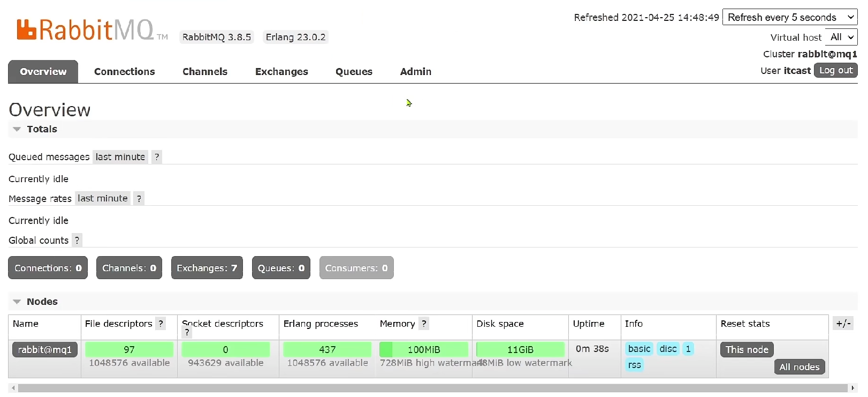The width and height of the screenshot is (868, 397).
Task: Click the Erlang processes 437 bar
Action: pyautogui.click(x=327, y=349)
